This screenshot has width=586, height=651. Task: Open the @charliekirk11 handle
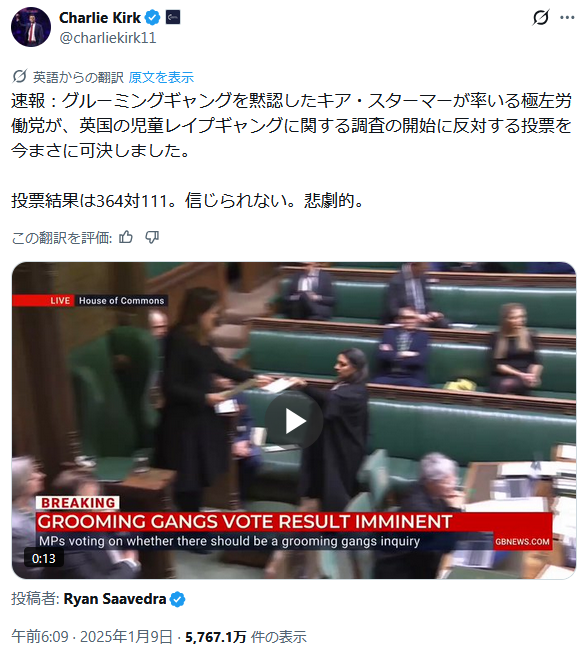pos(108,38)
